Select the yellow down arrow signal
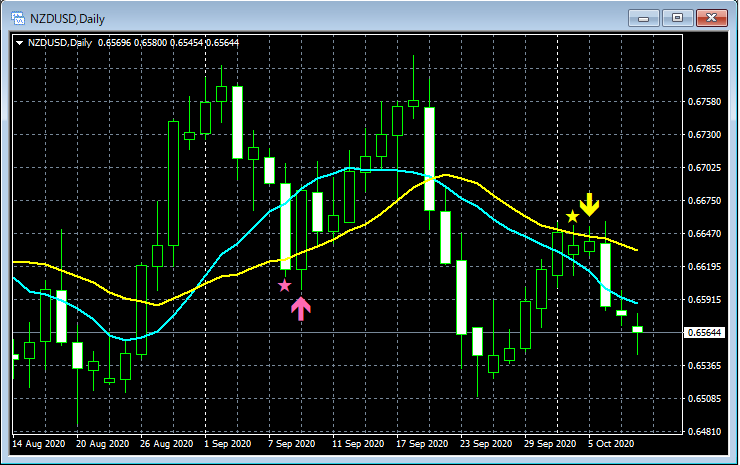The image size is (740, 465). (x=589, y=204)
